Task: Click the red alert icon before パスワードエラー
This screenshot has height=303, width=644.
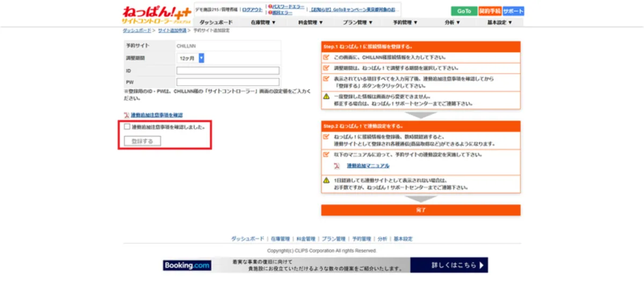Action: tap(270, 6)
